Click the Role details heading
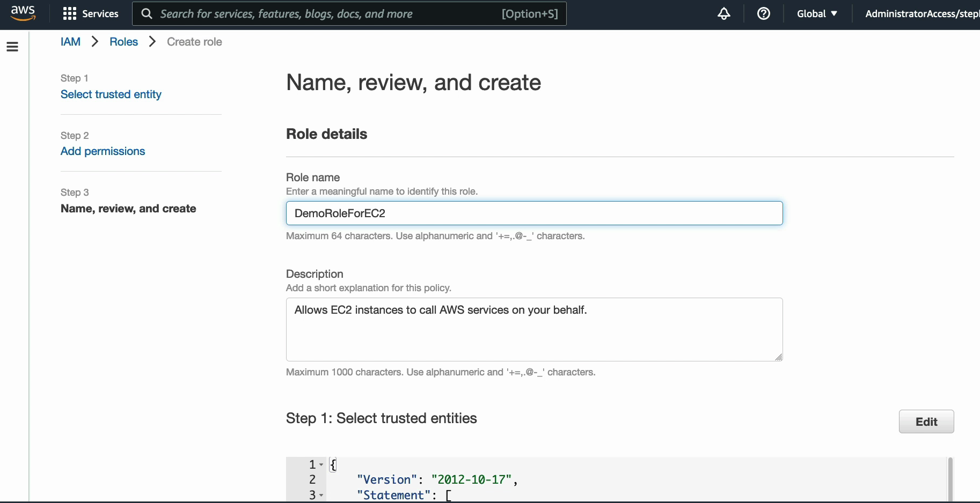 [326, 134]
